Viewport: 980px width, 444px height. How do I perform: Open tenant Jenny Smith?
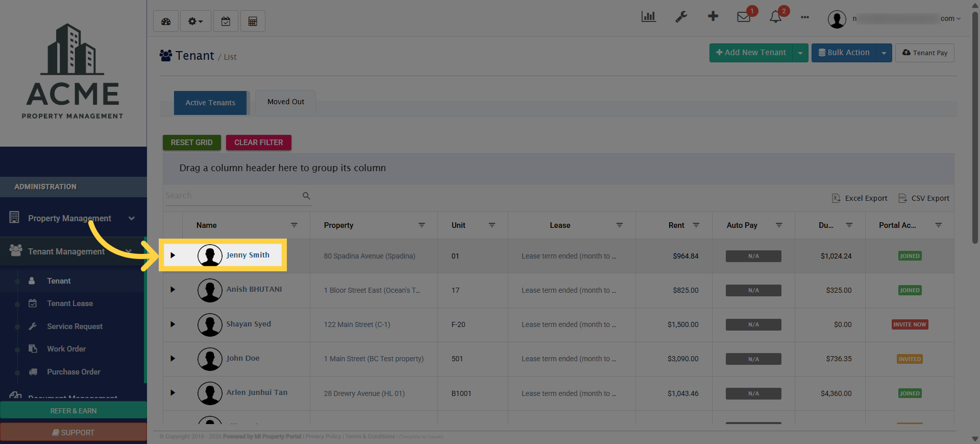[248, 255]
